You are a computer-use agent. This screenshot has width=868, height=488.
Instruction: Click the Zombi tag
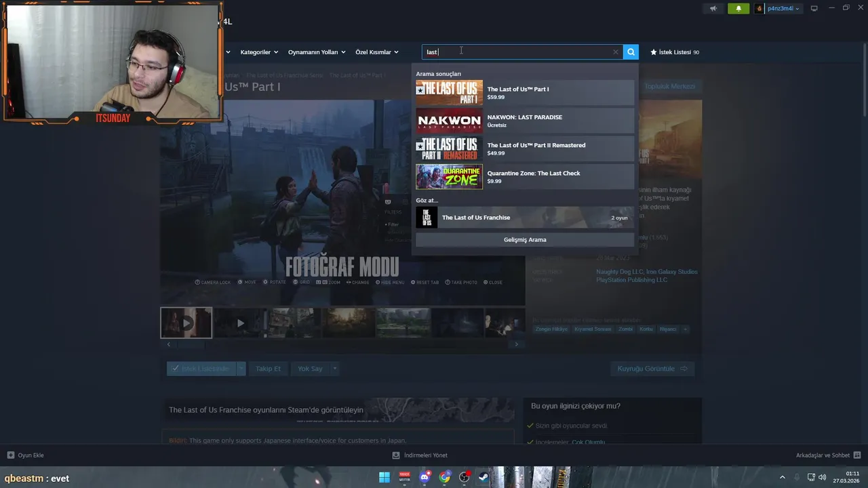tap(625, 329)
